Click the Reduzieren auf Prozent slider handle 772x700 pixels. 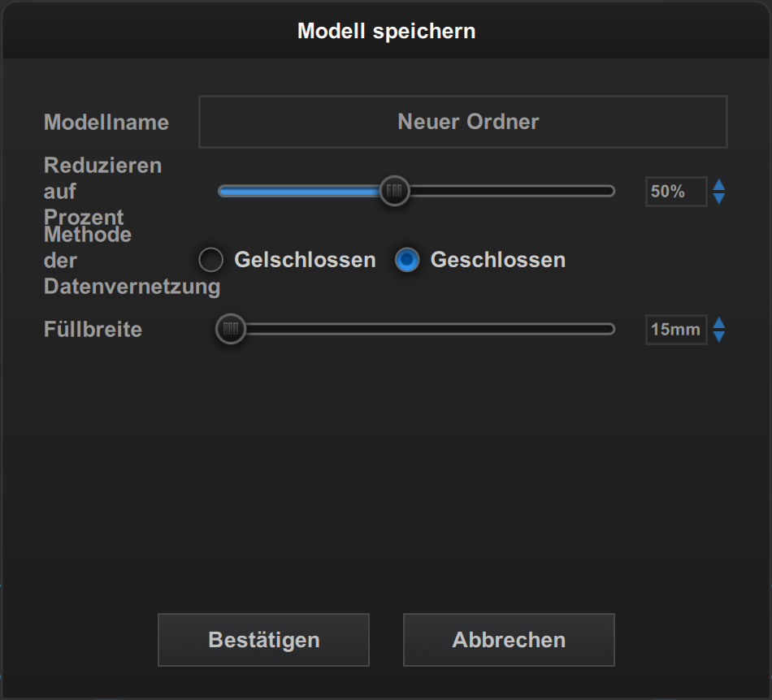click(x=394, y=192)
